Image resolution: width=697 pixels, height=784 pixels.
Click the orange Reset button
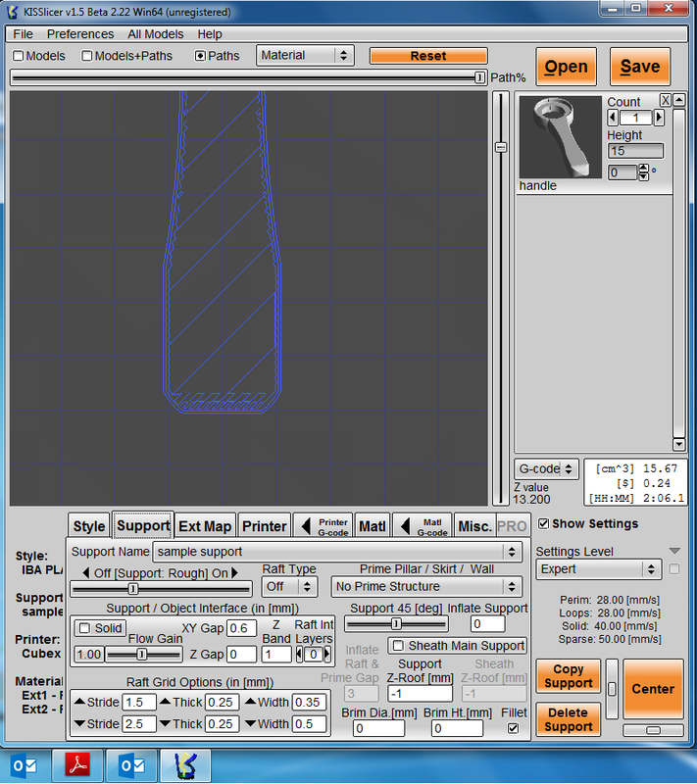pos(428,56)
